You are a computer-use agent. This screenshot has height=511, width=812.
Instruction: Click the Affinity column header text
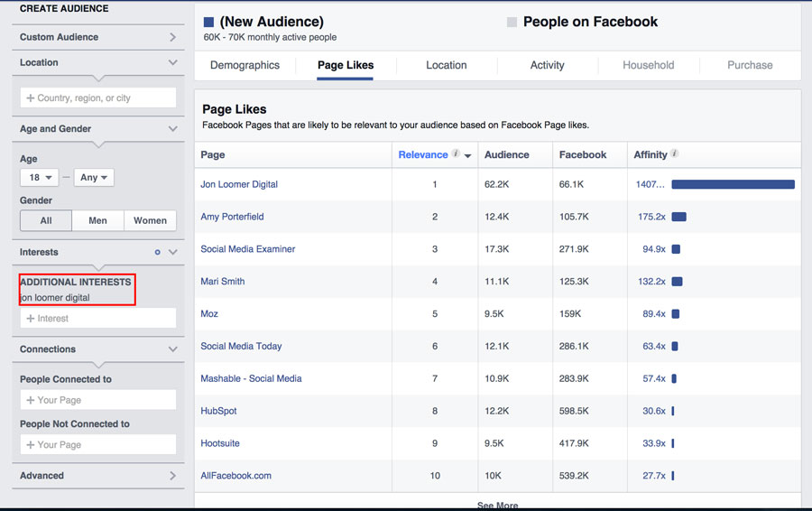pos(651,155)
